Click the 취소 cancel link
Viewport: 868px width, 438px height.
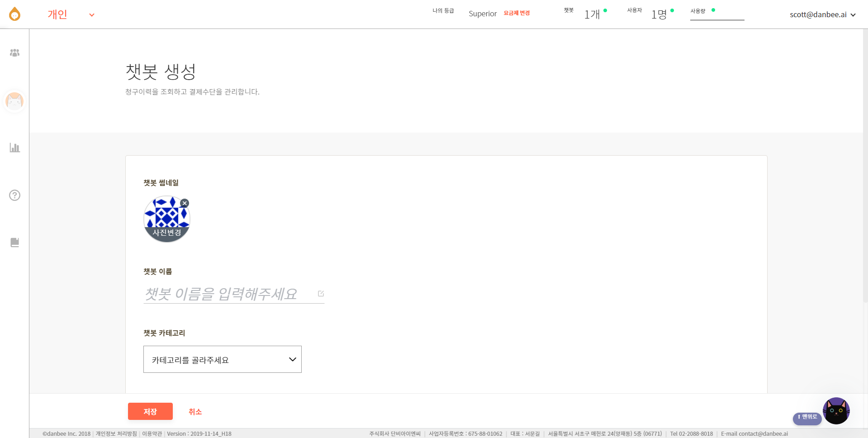pyautogui.click(x=195, y=412)
